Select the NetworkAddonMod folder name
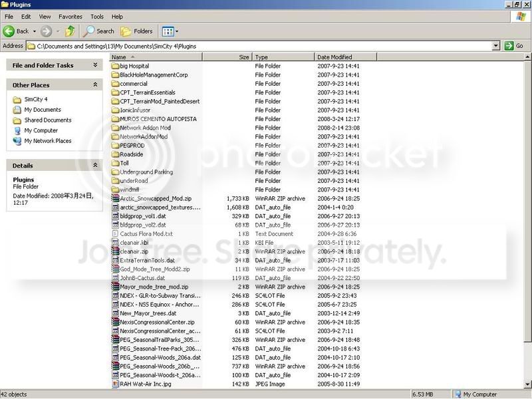 point(144,136)
